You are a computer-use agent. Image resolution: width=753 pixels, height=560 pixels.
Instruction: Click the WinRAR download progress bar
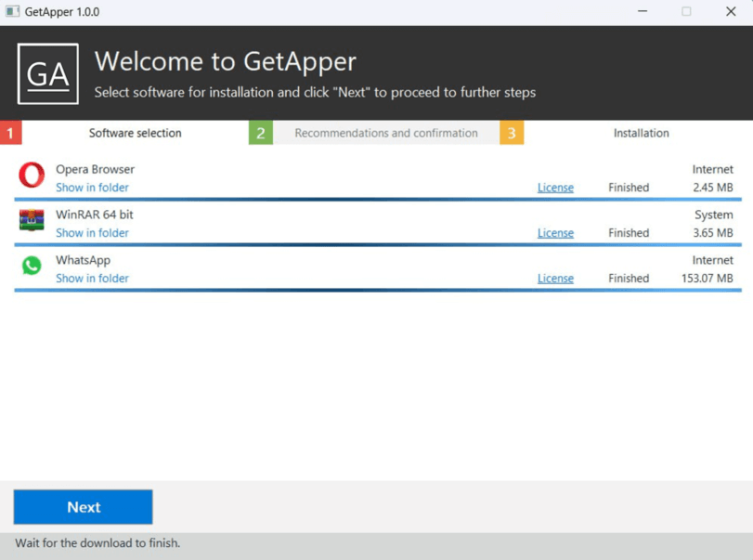tap(378, 244)
